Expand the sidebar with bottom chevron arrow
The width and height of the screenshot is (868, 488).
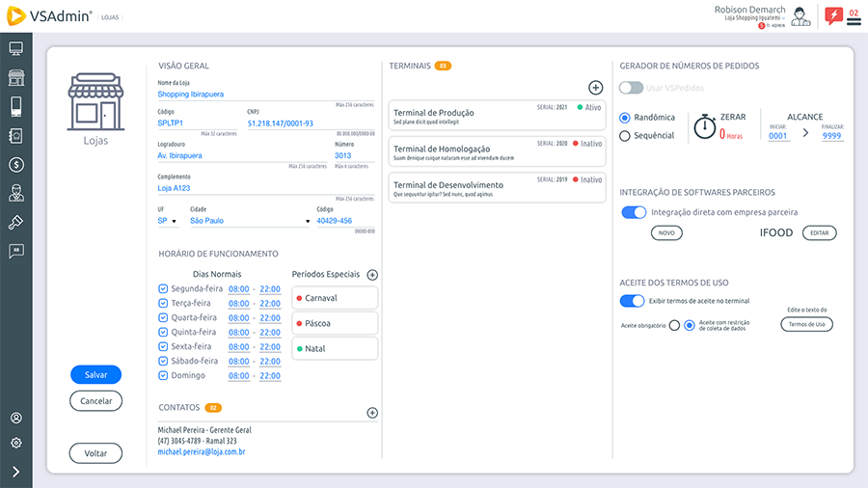click(15, 472)
